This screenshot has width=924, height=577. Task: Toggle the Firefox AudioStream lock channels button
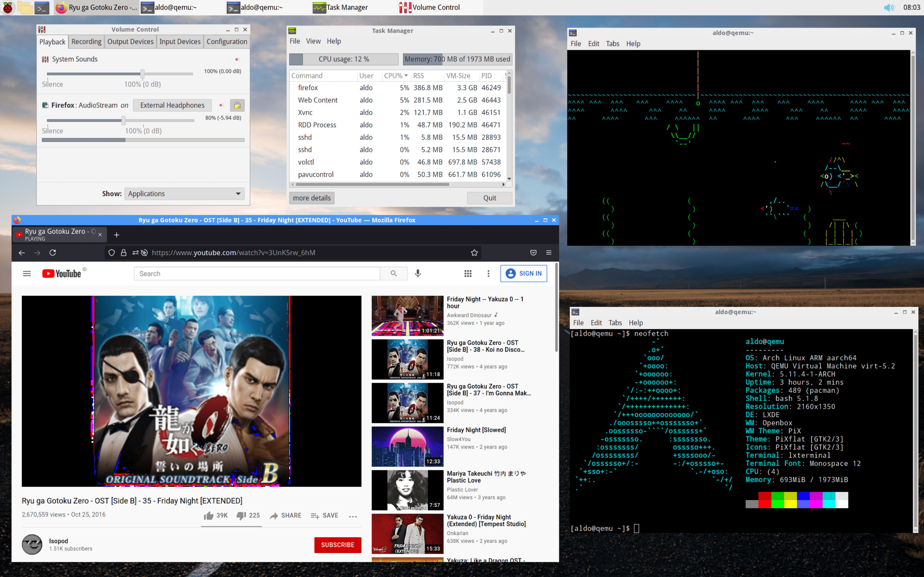[237, 105]
